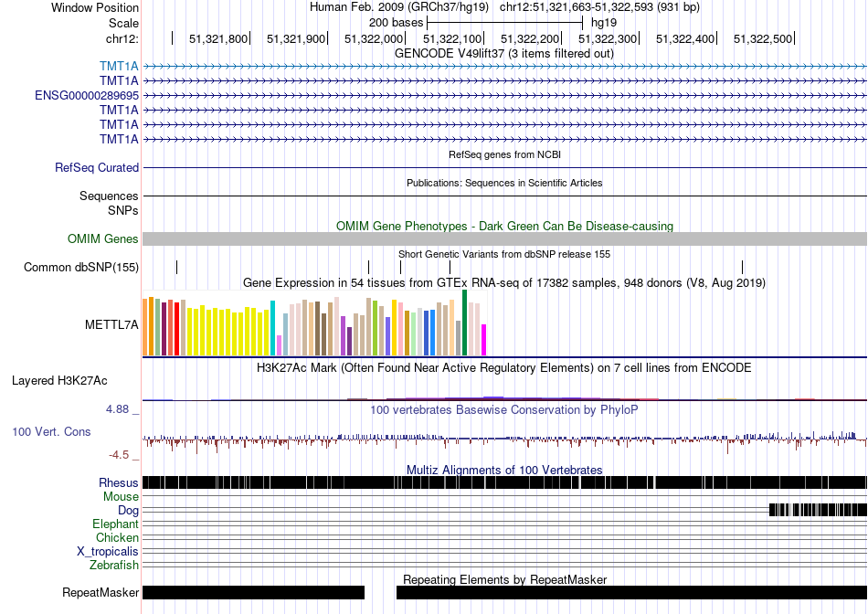Click the chr12: ruler label
Viewport: 868px width, 614px height.
tap(122, 38)
